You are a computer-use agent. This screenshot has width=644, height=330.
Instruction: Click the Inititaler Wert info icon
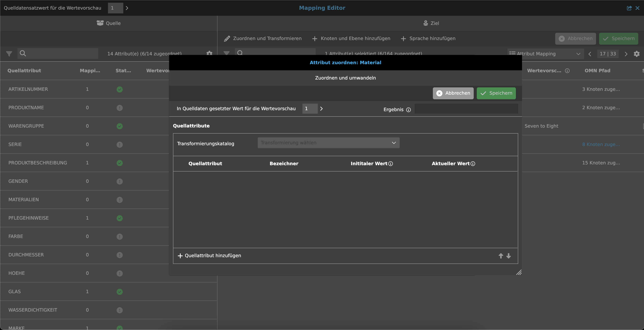pos(390,164)
